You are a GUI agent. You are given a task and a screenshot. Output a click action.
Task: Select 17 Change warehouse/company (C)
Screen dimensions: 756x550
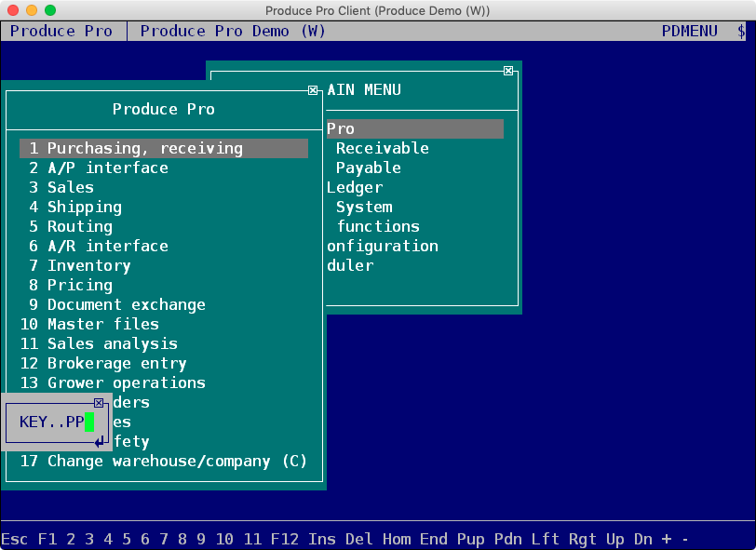tap(164, 461)
